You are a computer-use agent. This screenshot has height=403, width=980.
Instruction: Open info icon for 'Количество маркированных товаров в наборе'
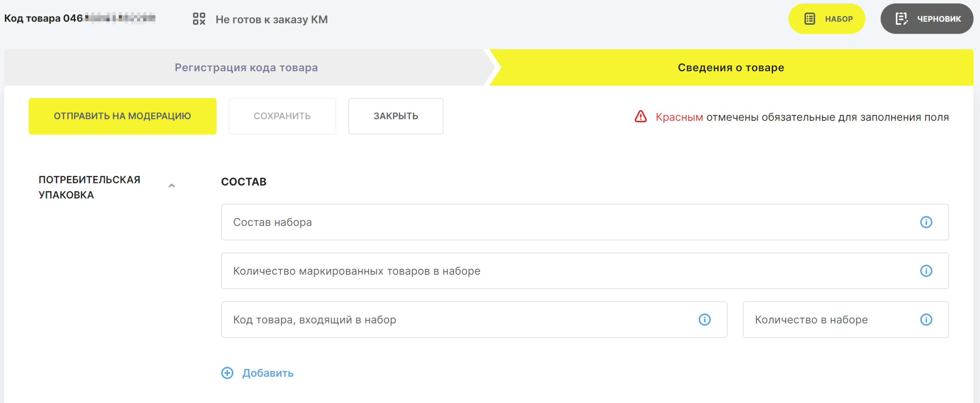926,271
